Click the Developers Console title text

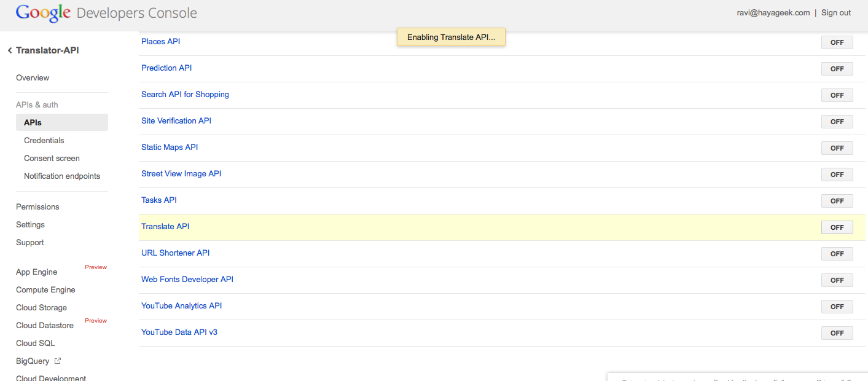[137, 13]
